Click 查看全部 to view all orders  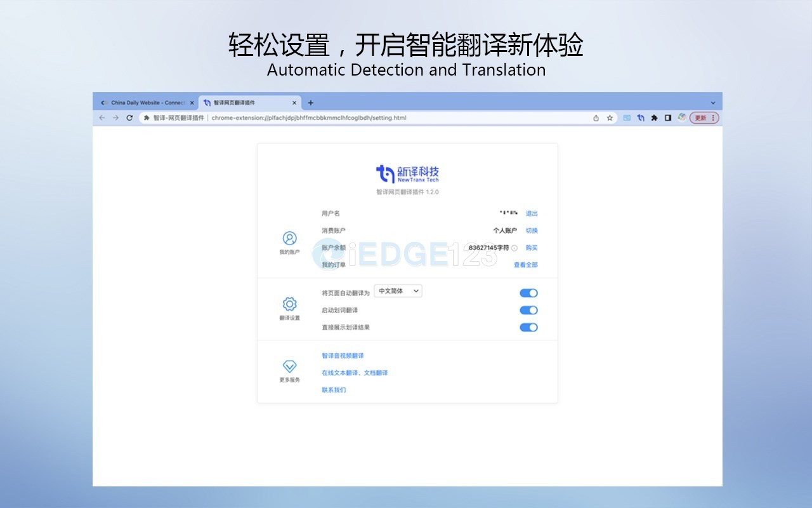point(526,265)
